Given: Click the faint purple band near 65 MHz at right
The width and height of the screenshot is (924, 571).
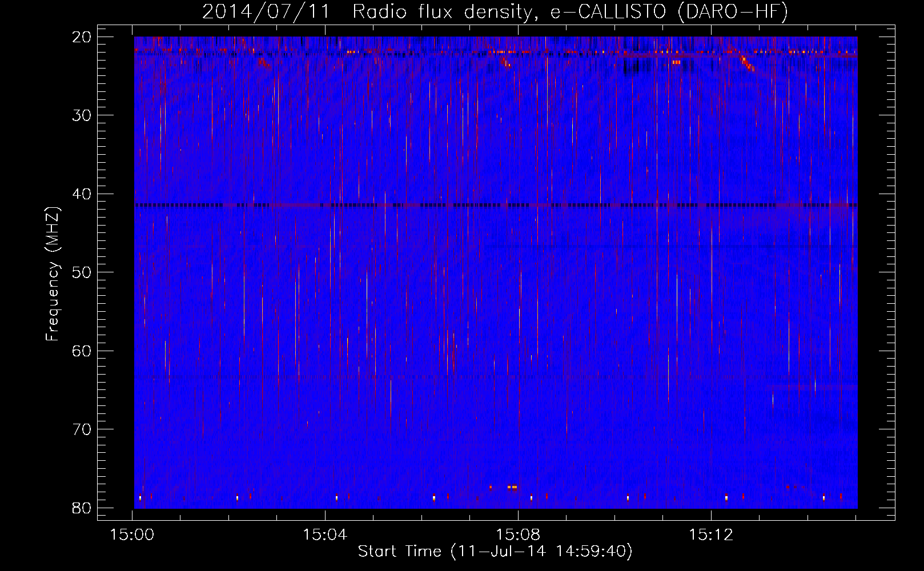Looking at the screenshot, I should (811, 387).
